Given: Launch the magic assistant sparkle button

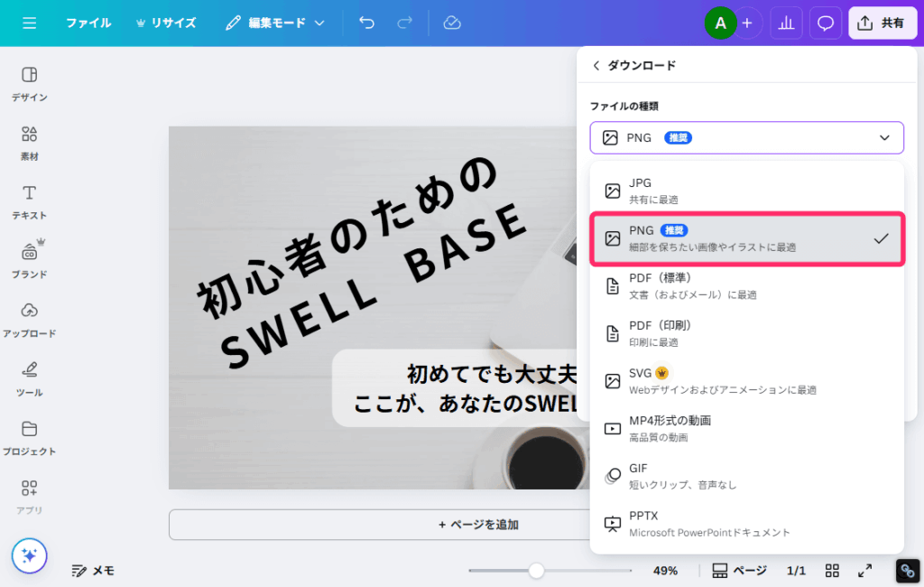Looking at the screenshot, I should tap(30, 555).
